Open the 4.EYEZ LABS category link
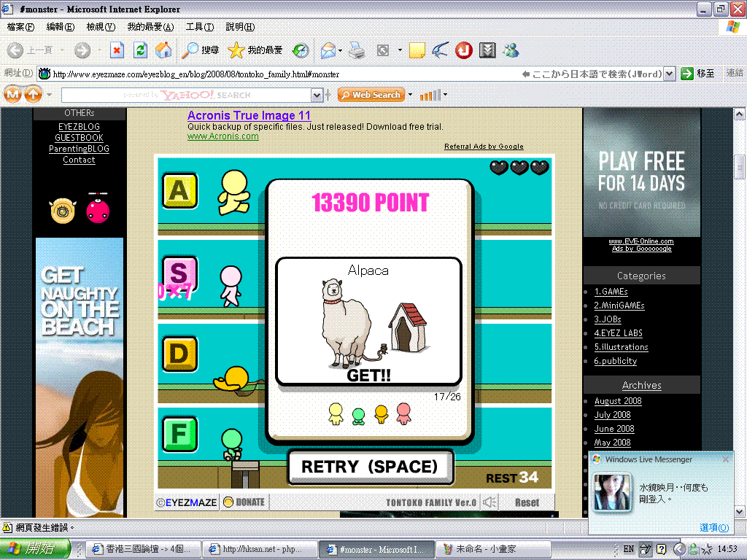The width and height of the screenshot is (747, 560). 618,333
